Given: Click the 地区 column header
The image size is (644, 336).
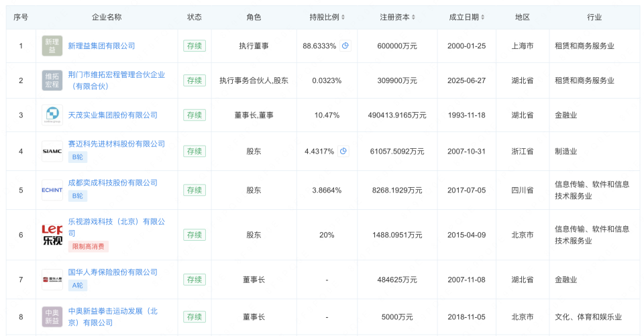Looking at the screenshot, I should (523, 17).
